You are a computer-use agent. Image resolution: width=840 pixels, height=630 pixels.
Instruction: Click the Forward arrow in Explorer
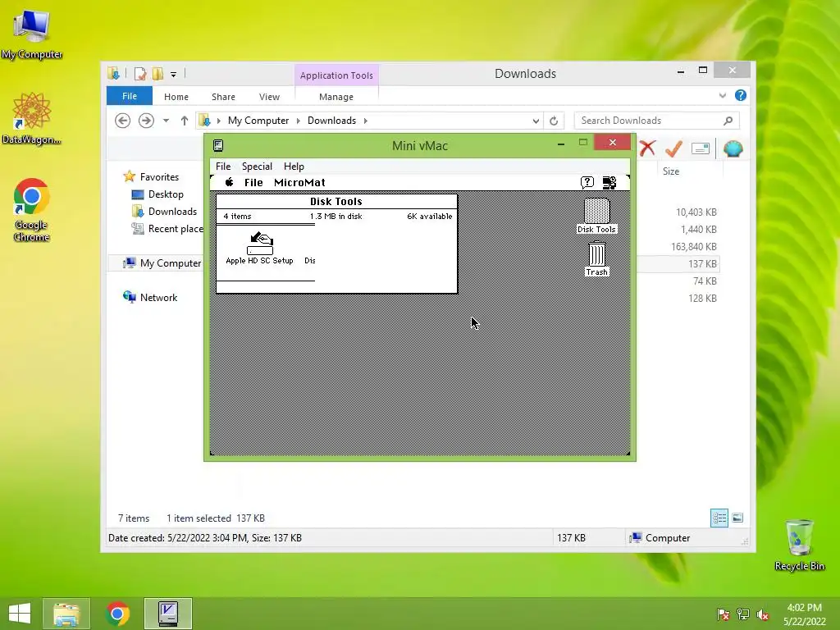(146, 121)
